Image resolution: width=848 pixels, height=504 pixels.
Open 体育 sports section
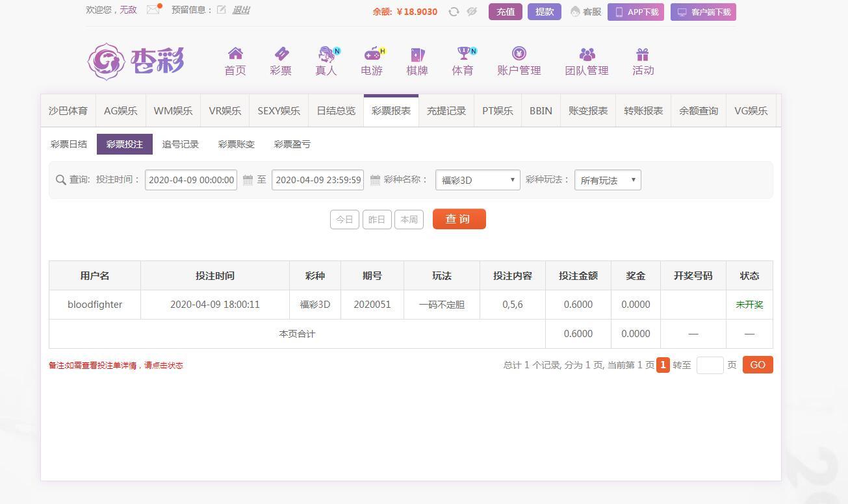(463, 62)
